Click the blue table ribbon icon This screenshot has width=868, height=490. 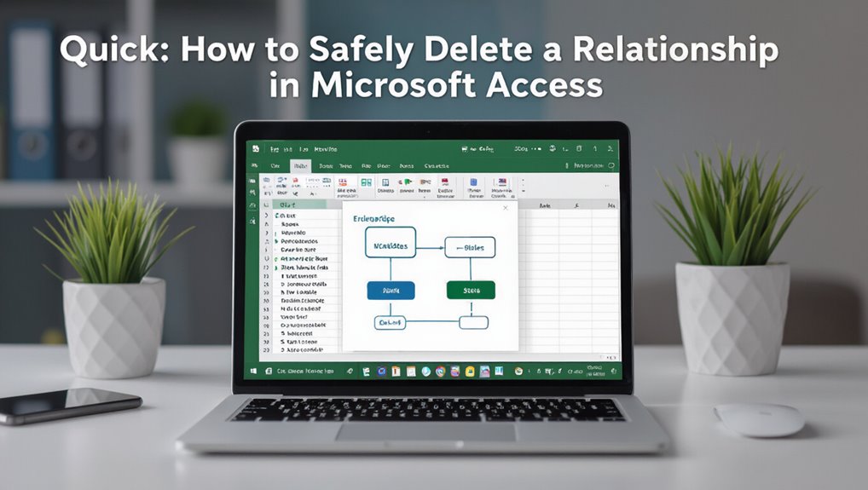point(385,182)
